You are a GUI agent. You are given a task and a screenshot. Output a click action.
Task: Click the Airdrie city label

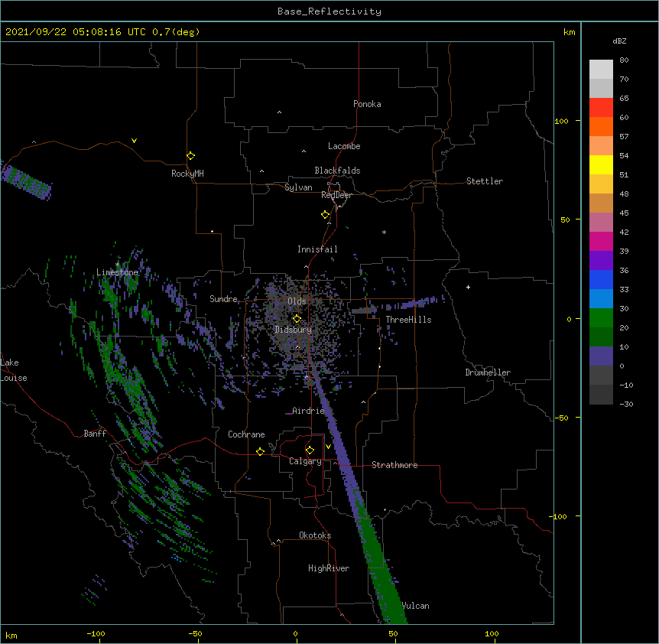(x=308, y=411)
